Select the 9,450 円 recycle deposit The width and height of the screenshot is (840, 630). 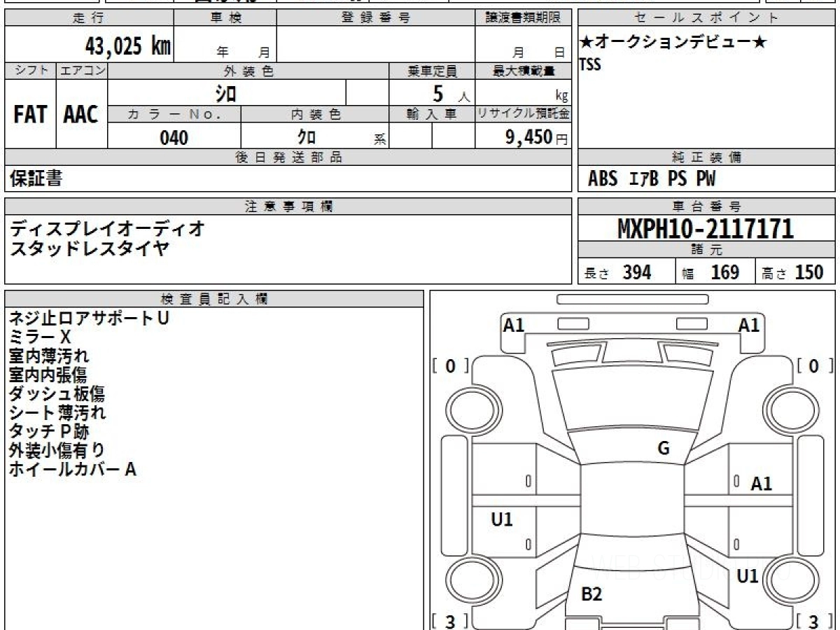(537, 137)
